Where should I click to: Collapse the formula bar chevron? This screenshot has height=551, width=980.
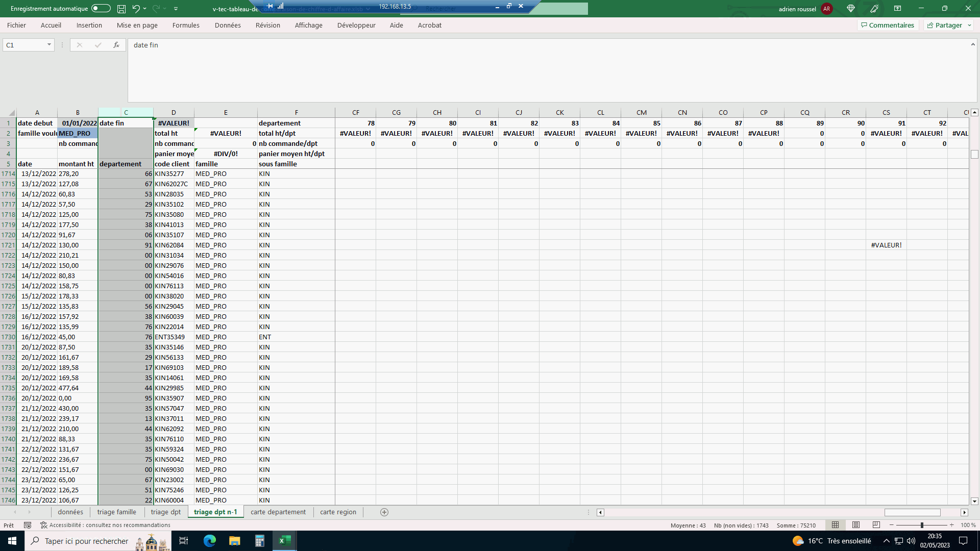click(973, 45)
